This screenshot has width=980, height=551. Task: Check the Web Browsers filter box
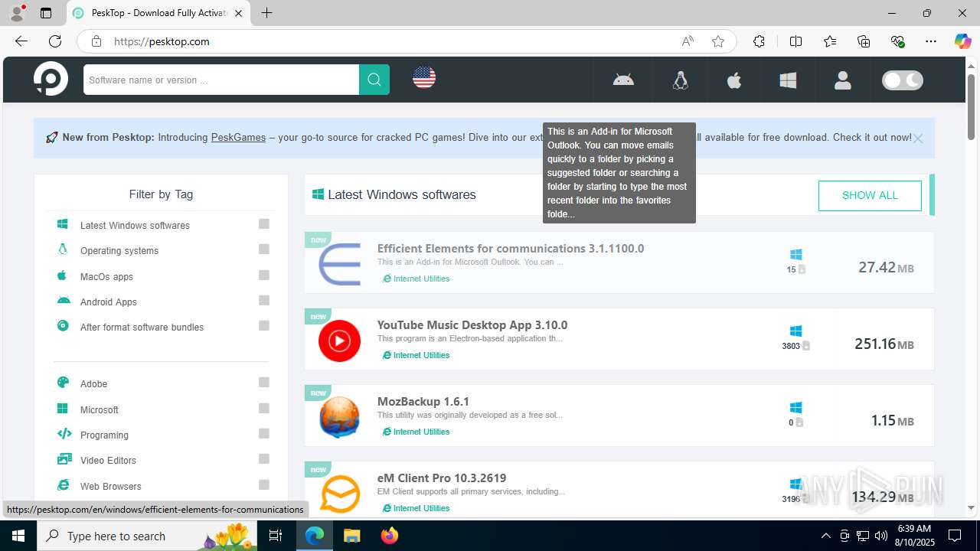[264, 484]
